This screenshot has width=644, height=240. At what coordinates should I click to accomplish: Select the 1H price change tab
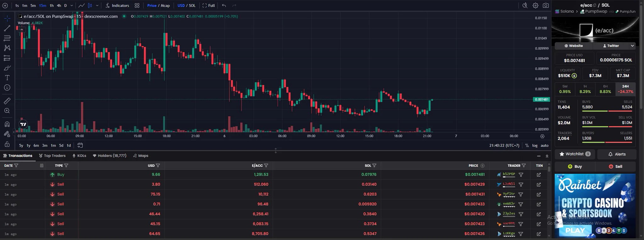coord(585,89)
